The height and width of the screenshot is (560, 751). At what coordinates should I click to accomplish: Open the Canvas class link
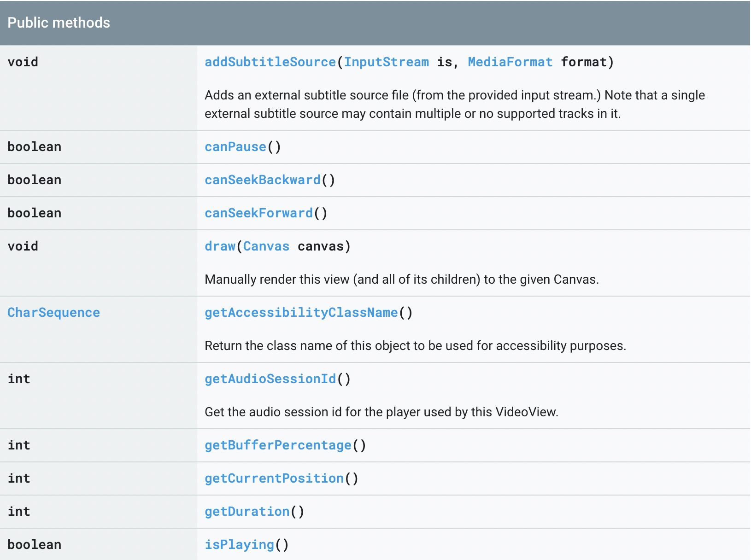pyautogui.click(x=266, y=246)
